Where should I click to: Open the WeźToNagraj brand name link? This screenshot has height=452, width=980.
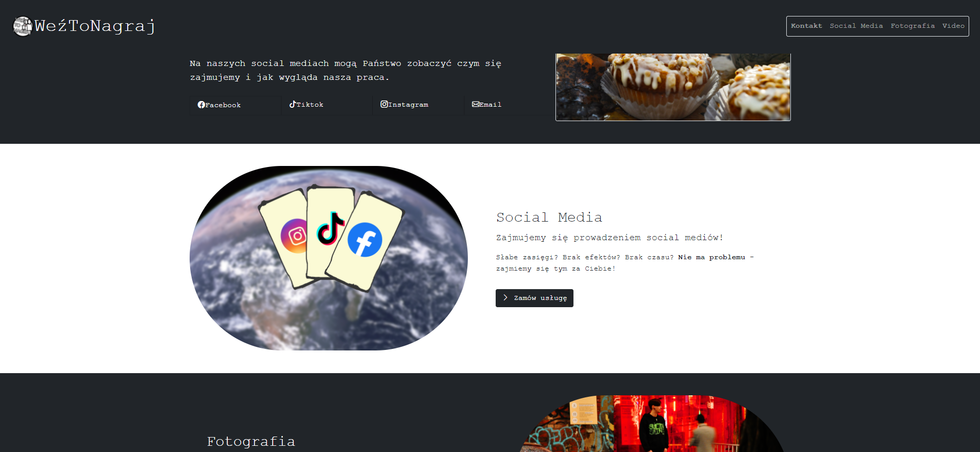coord(95,26)
